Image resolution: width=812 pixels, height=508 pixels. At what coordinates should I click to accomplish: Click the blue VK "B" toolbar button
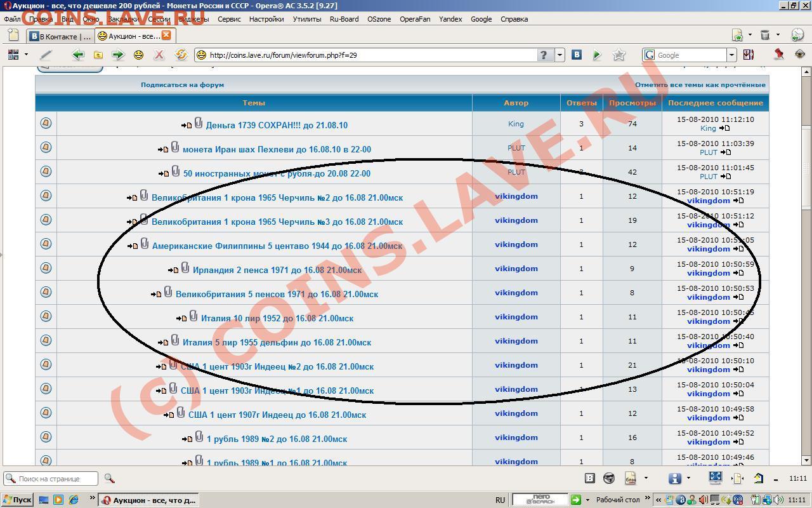point(577,55)
